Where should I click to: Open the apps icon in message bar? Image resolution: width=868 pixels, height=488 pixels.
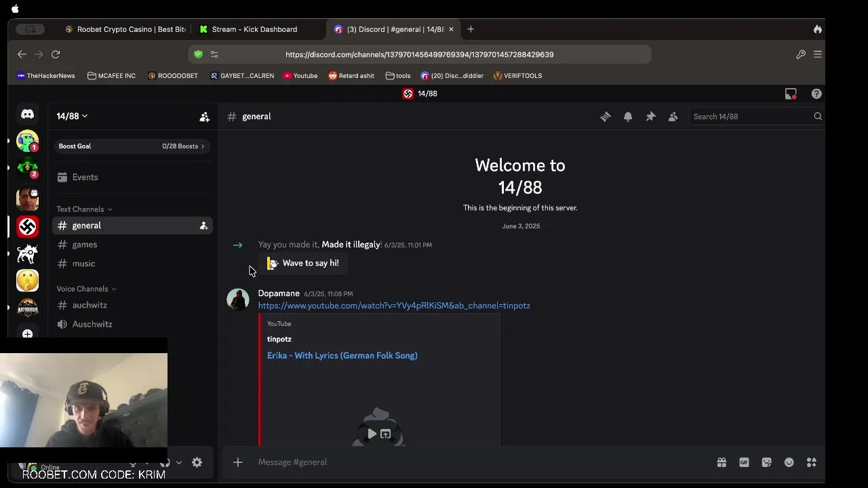pos(811,462)
